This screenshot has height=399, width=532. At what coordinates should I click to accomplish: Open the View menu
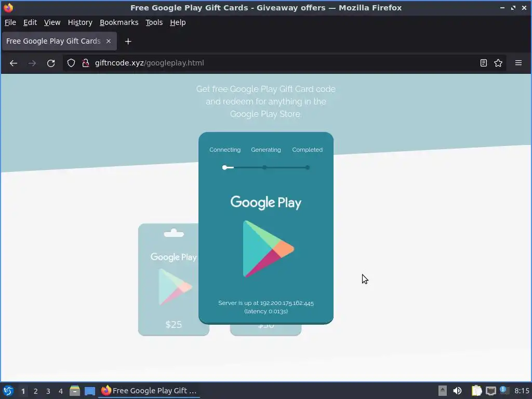pos(52,22)
